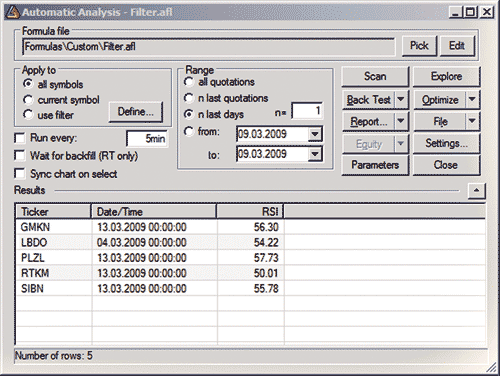Open the Settings... button
The width and height of the screenshot is (500, 376).
click(x=446, y=143)
